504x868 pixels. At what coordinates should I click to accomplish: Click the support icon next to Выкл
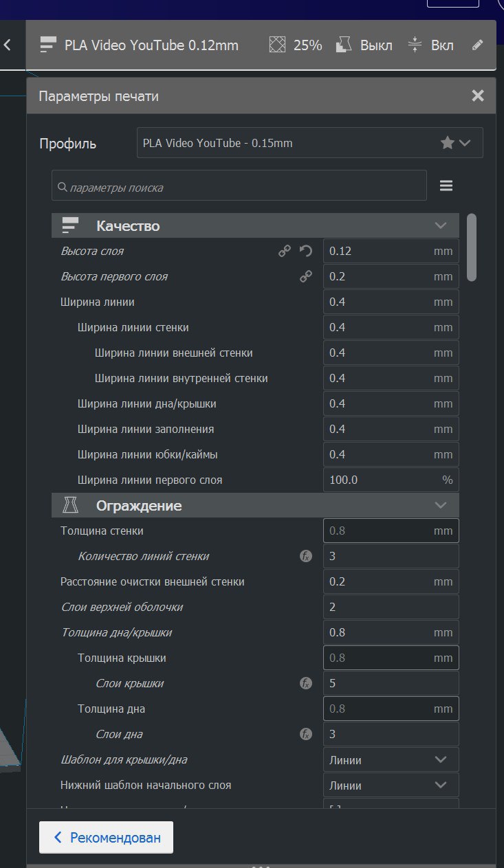pos(344,45)
